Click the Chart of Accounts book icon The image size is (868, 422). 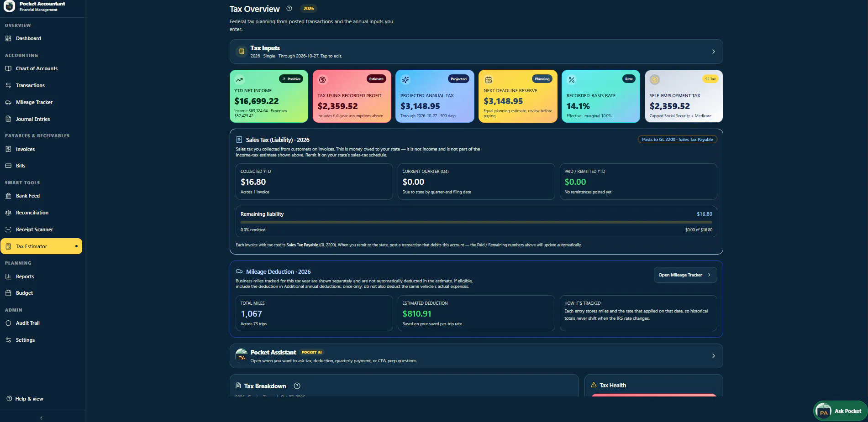tap(8, 68)
